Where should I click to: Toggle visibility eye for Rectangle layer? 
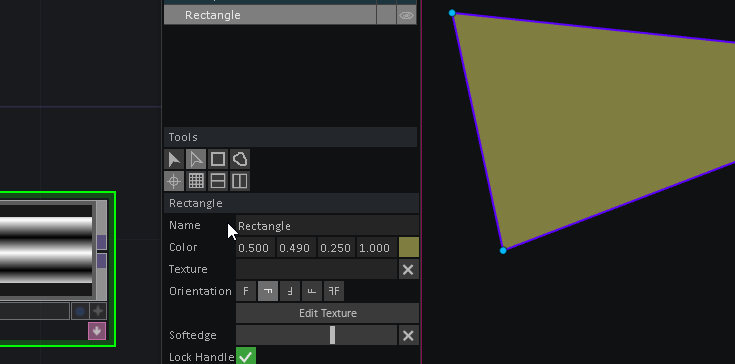point(406,15)
